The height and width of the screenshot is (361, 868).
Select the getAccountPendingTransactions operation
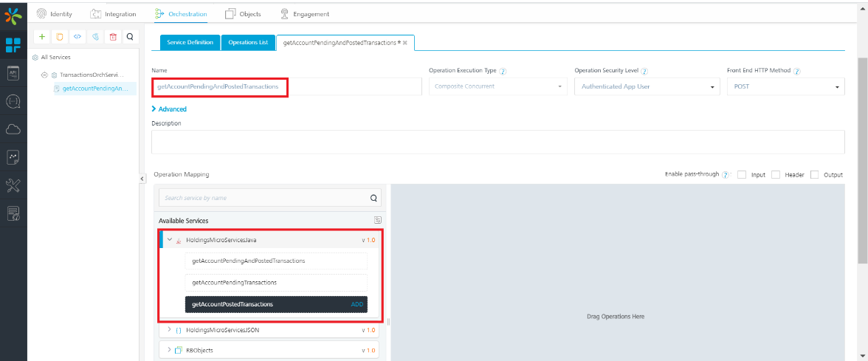click(275, 282)
